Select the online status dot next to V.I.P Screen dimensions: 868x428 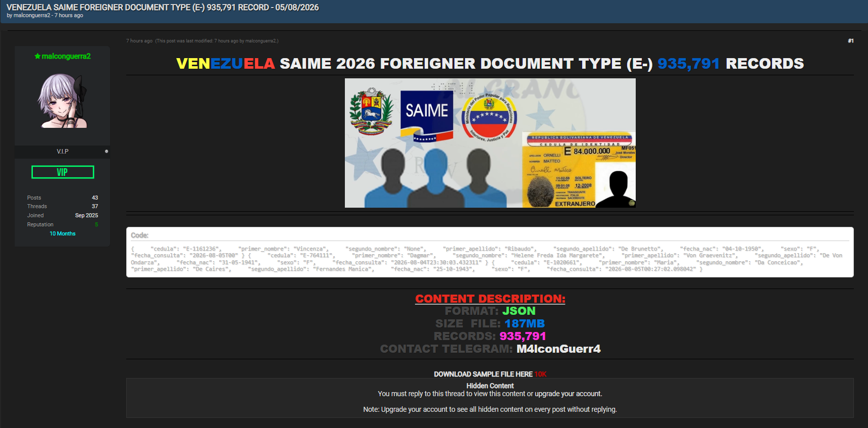107,151
